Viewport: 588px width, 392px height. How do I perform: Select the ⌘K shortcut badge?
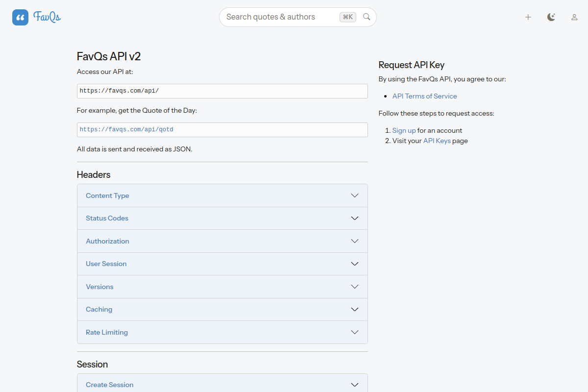[x=348, y=17]
